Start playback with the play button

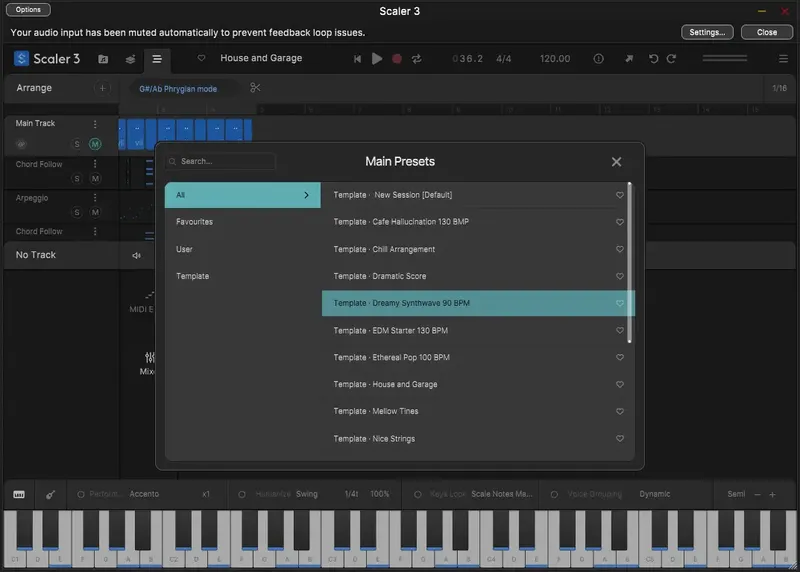click(377, 59)
